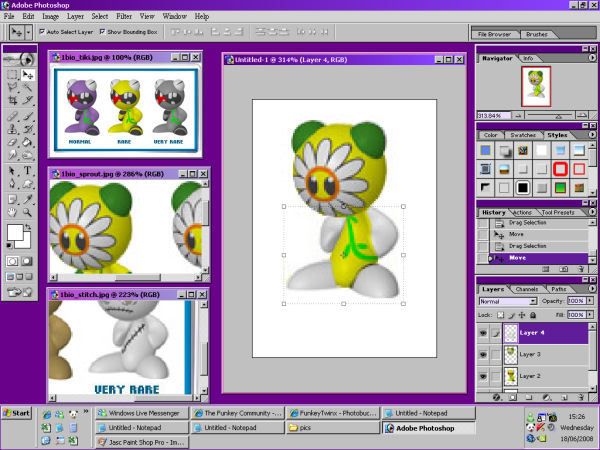
Task: Swap foreground and background colors
Action: [28, 227]
